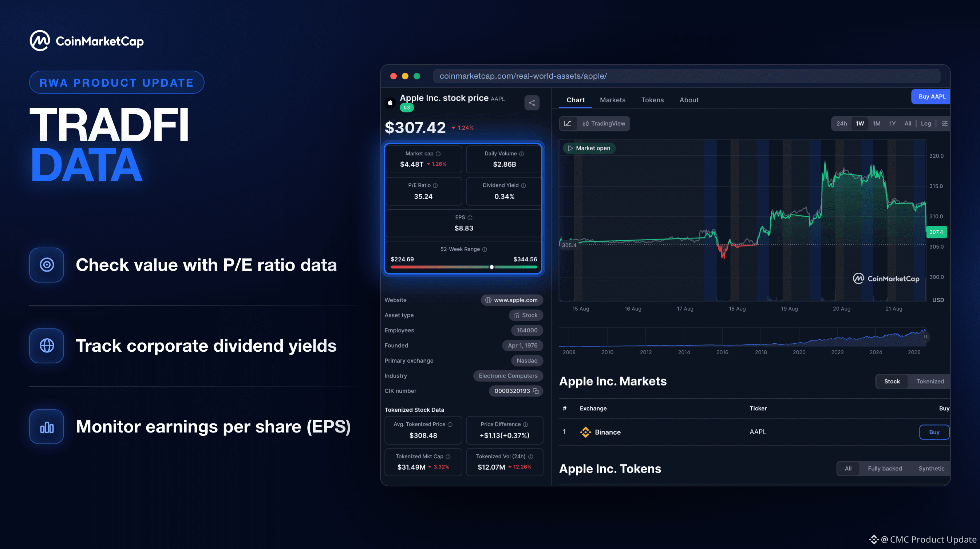Click the Nasdaq primary exchange tag

click(x=527, y=361)
